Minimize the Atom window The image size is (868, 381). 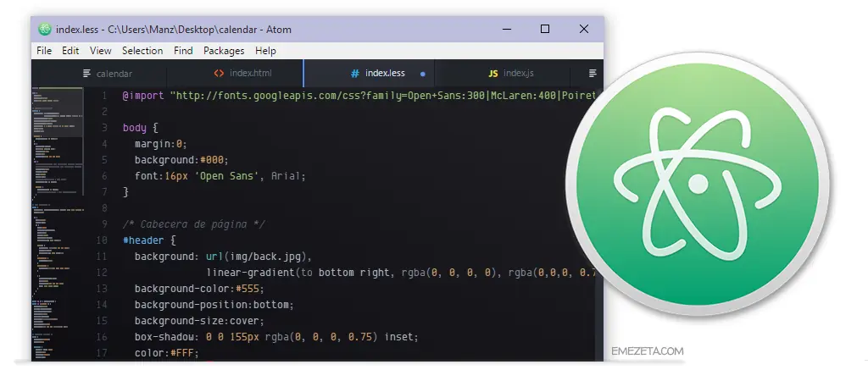pos(507,30)
